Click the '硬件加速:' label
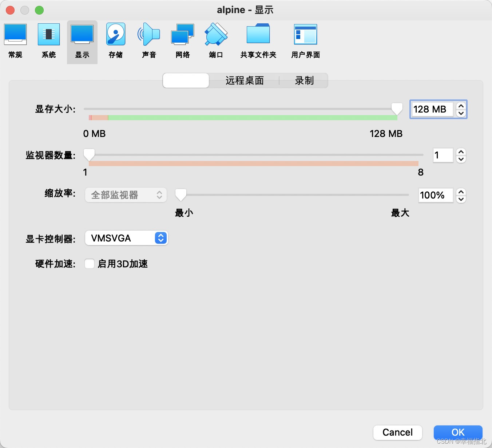This screenshot has height=448, width=492. pyautogui.click(x=55, y=264)
